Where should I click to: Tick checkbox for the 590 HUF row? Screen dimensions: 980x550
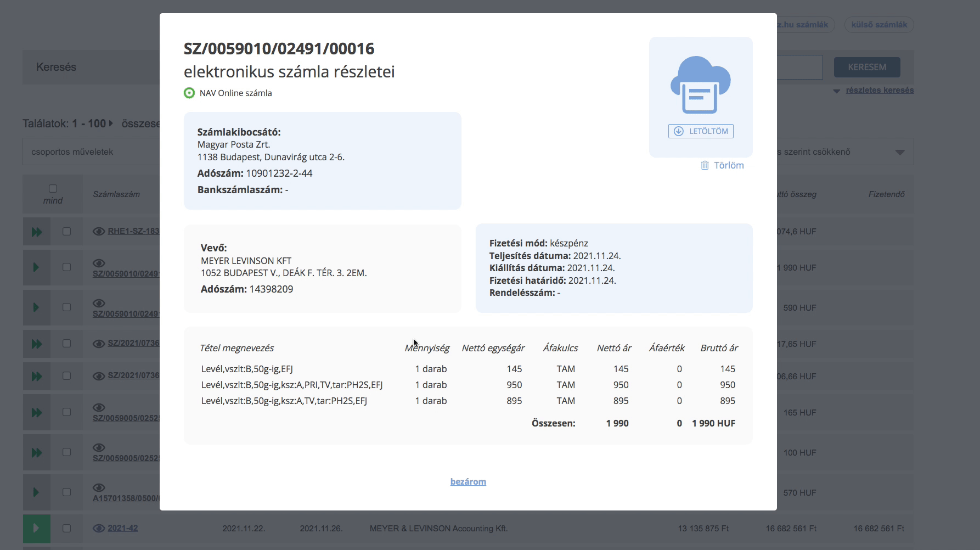point(66,307)
